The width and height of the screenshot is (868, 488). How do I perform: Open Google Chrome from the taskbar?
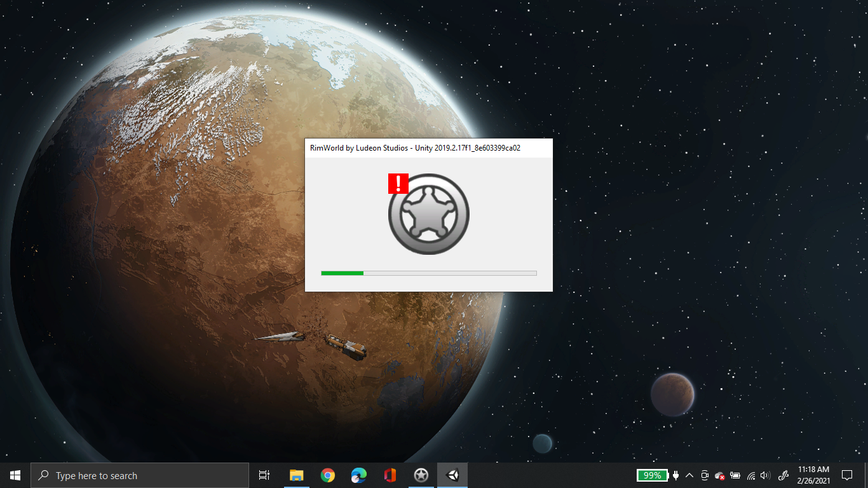point(328,475)
